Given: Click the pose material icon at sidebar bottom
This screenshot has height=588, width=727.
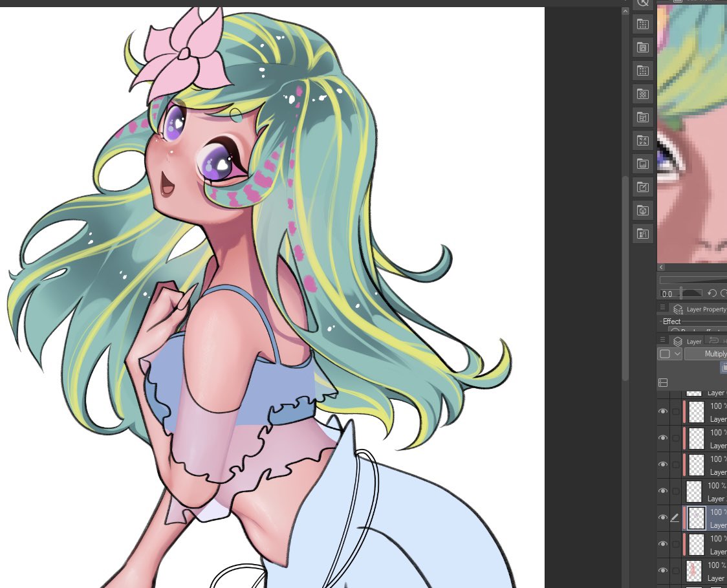Looking at the screenshot, I should 643,234.
